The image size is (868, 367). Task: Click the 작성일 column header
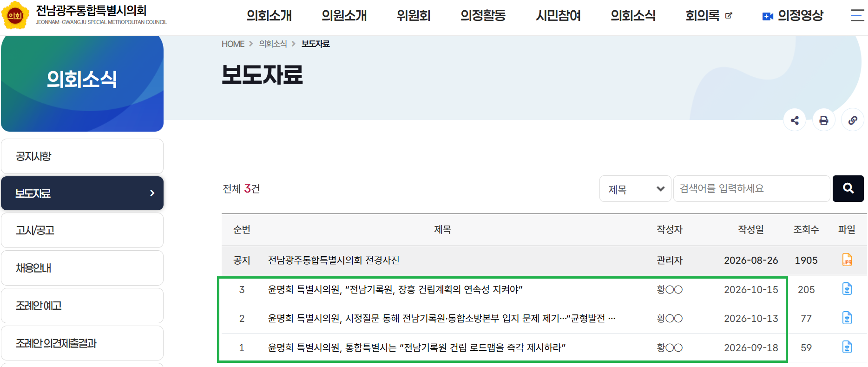click(751, 229)
